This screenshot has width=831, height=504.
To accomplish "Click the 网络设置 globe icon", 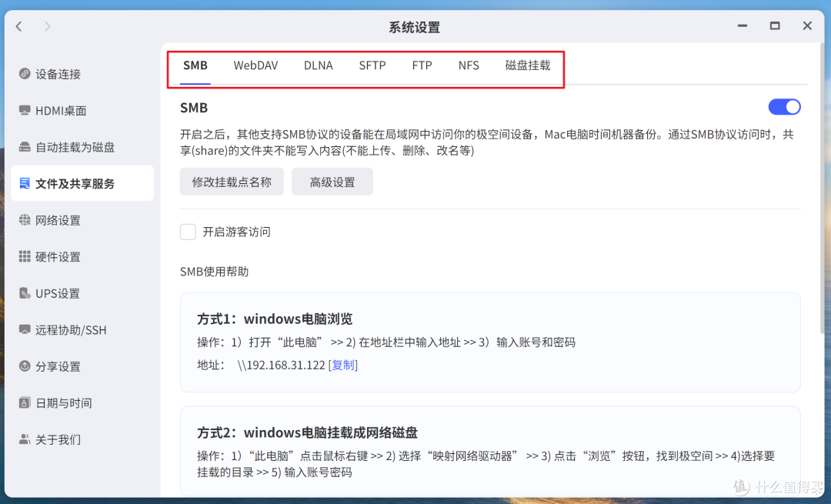I will (x=25, y=220).
